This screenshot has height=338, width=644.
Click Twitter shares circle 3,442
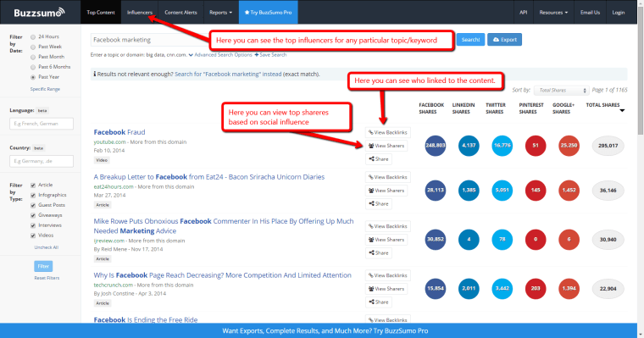pyautogui.click(x=502, y=289)
